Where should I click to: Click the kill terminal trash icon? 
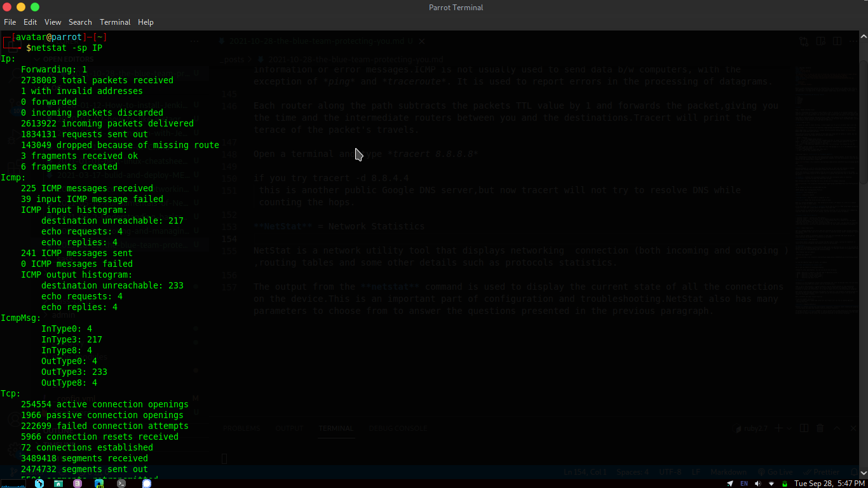point(820,428)
